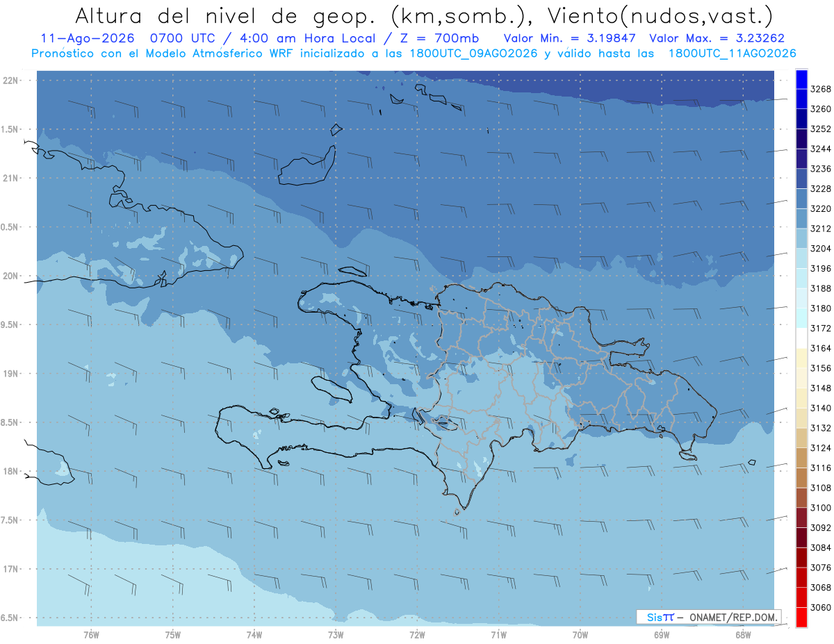
Task: Click the 71W longitude axis label
Action: 498,635
